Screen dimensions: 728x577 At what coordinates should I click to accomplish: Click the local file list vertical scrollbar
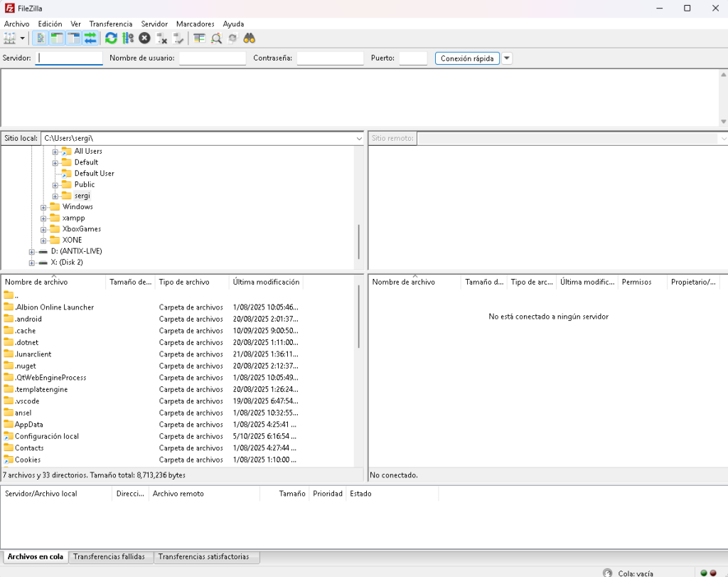point(359,317)
